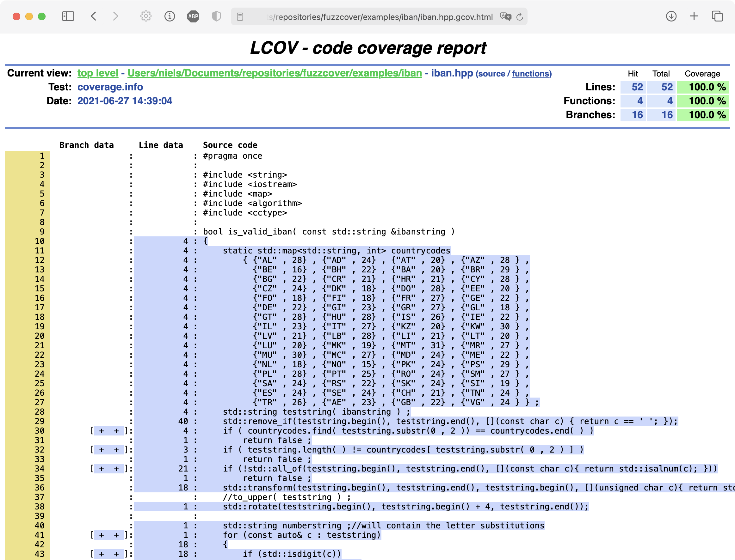Open the 'functions' link

pos(531,74)
